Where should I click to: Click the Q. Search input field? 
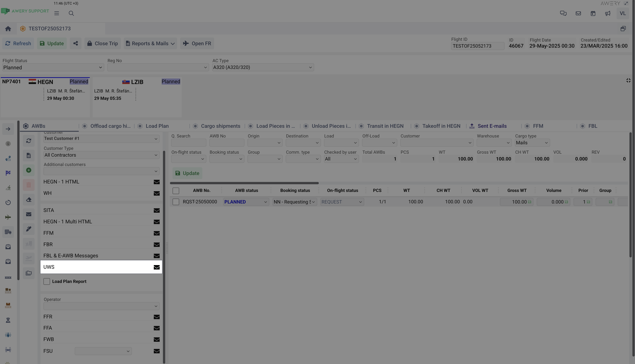point(189,143)
